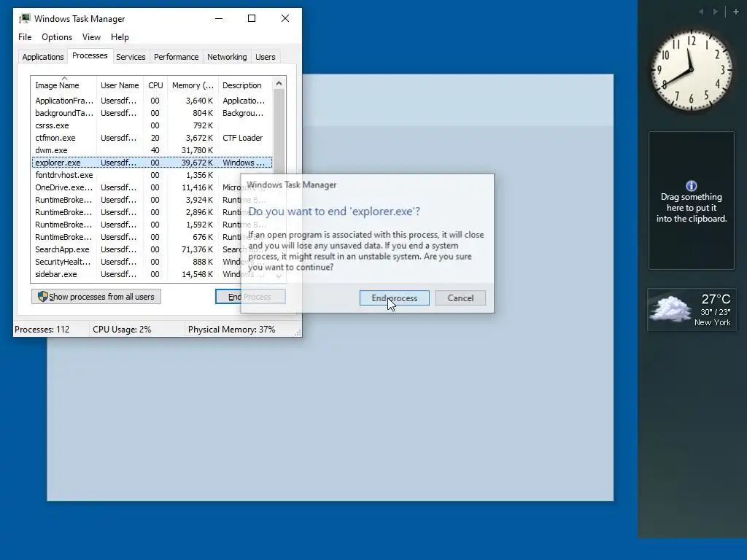The height and width of the screenshot is (560, 747).
Task: Click sidebar add gadget plus icon
Action: coord(735,12)
